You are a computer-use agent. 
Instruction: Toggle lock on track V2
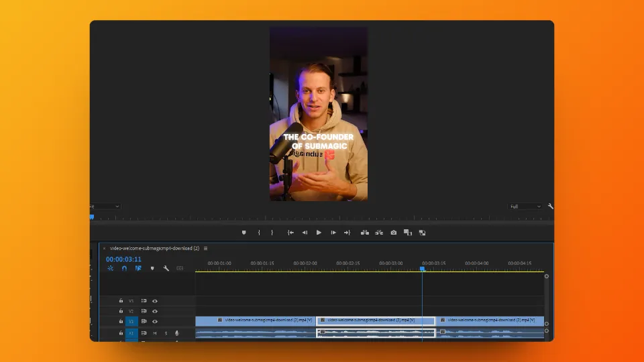point(121,311)
